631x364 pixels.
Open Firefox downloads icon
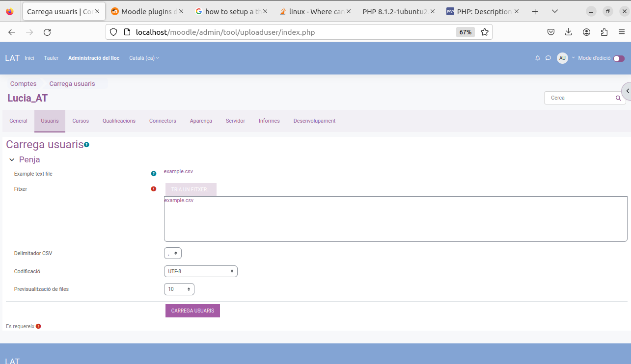coord(569,32)
